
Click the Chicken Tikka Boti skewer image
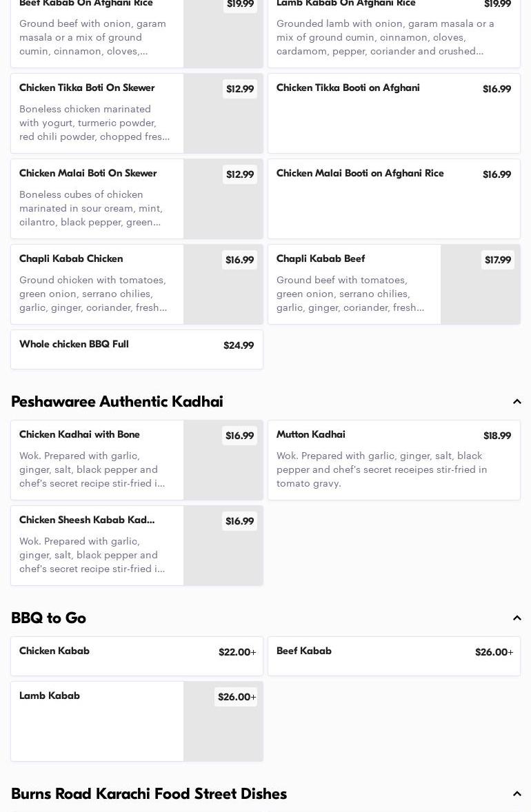point(223,114)
